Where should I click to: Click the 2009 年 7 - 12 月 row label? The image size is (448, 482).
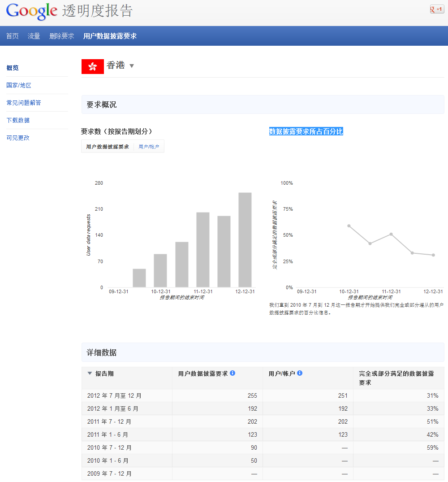click(109, 473)
